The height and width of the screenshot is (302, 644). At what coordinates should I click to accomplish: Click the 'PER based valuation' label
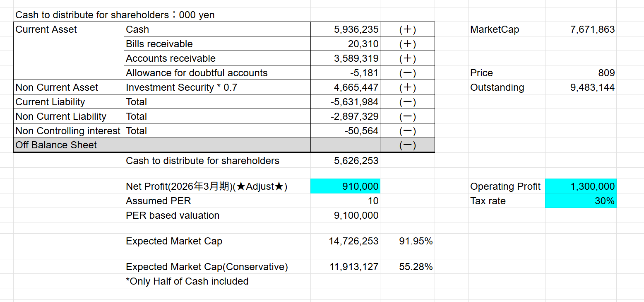tap(173, 215)
